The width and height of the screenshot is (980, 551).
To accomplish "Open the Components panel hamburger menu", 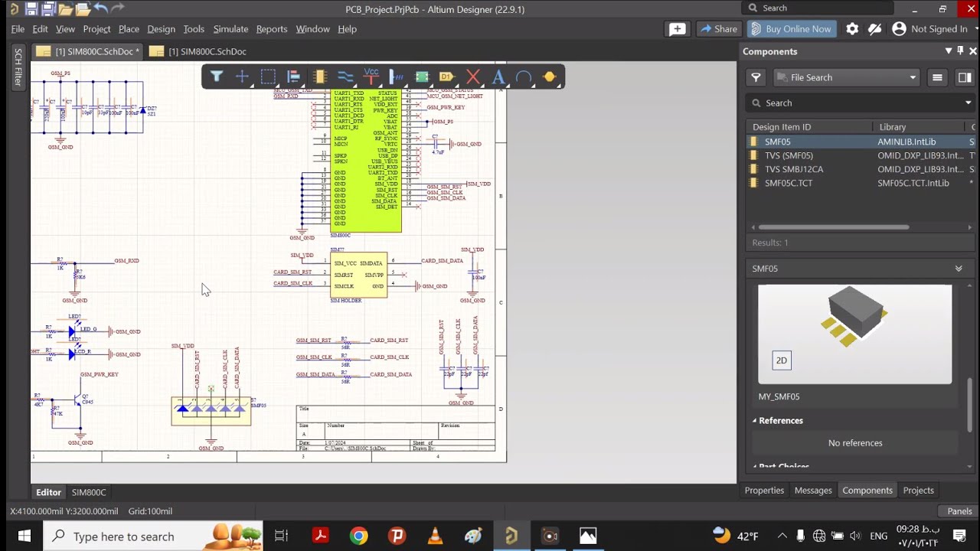I will coord(937,77).
